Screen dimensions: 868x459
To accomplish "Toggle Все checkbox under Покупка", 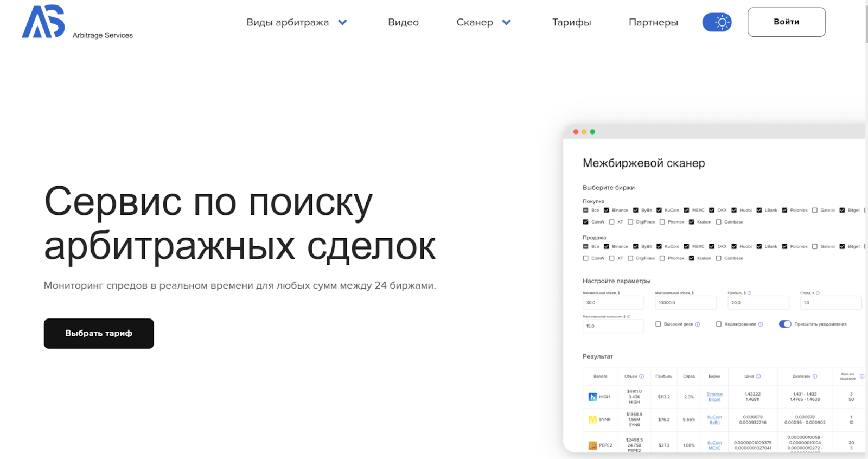I will 585,211.
